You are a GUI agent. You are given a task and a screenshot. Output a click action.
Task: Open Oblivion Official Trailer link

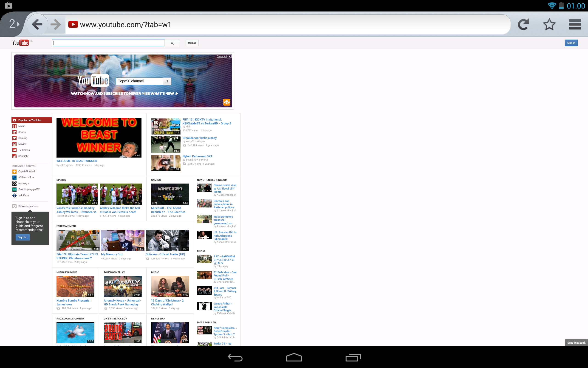165,254
